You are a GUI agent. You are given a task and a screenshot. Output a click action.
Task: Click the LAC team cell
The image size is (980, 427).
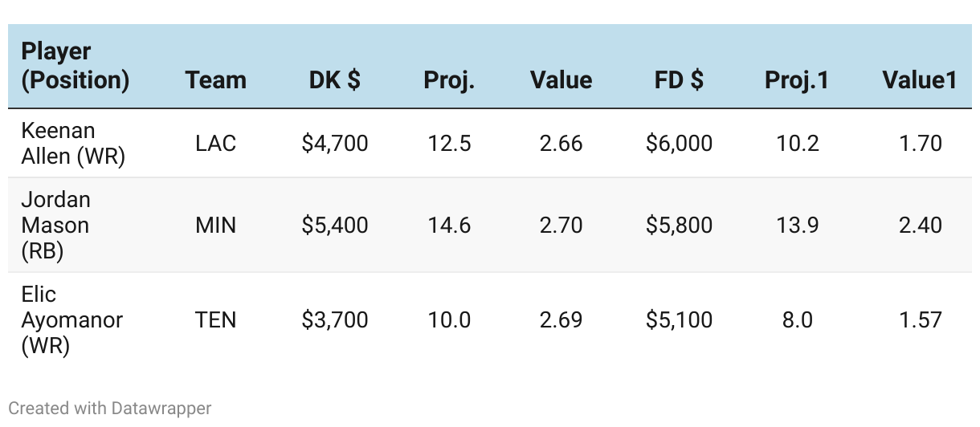coord(215,144)
